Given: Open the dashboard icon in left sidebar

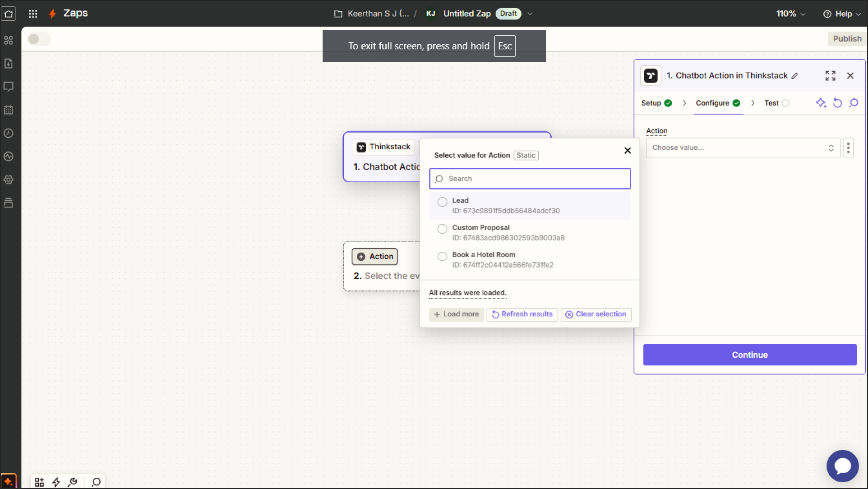Looking at the screenshot, I should (9, 40).
